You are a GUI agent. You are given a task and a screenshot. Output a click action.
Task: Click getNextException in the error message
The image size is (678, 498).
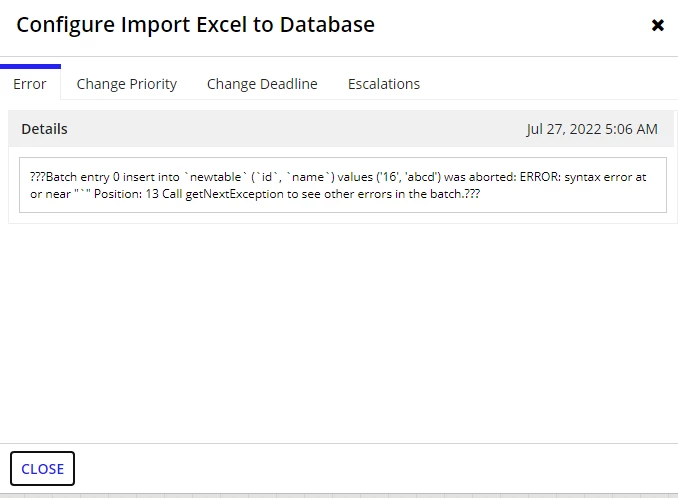(x=234, y=194)
